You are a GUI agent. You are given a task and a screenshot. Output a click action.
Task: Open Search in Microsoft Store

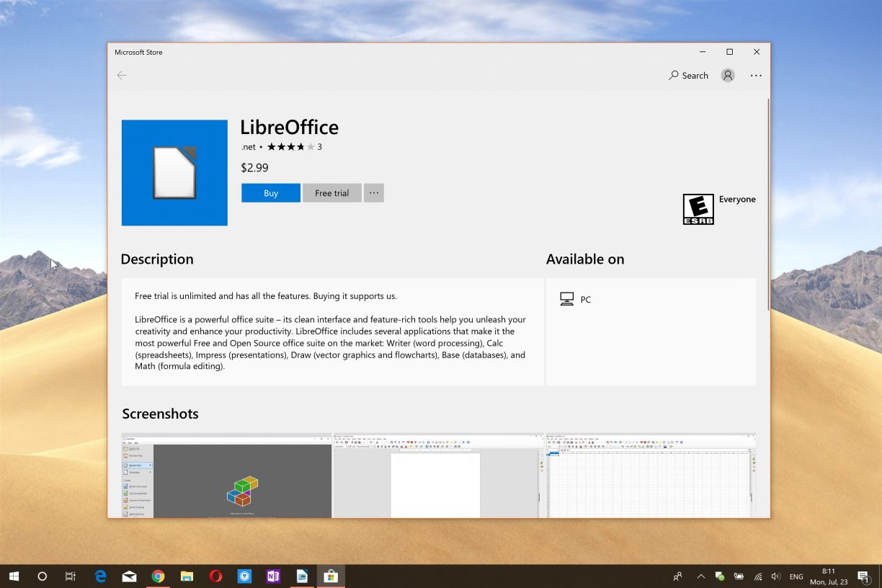689,76
